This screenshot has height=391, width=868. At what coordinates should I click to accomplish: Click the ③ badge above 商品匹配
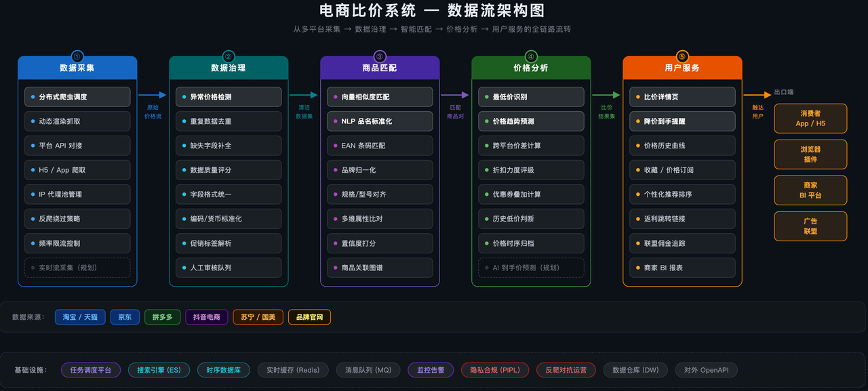click(379, 58)
